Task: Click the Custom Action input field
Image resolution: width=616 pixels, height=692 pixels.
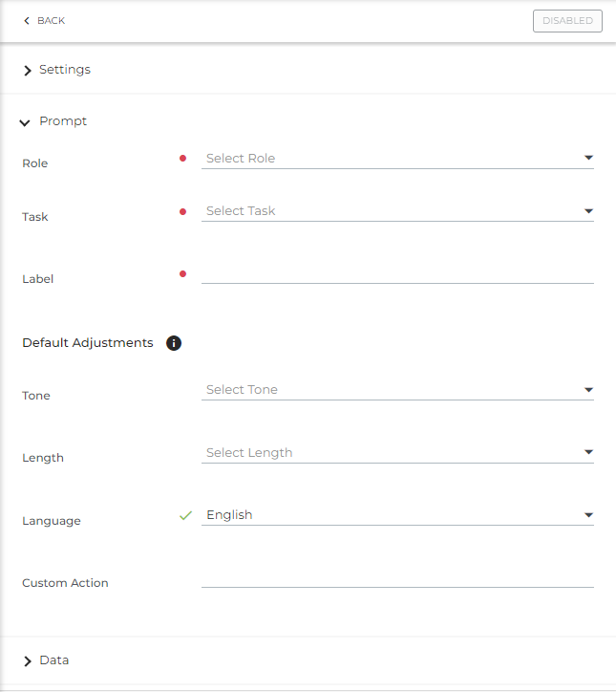Action: 397,577
